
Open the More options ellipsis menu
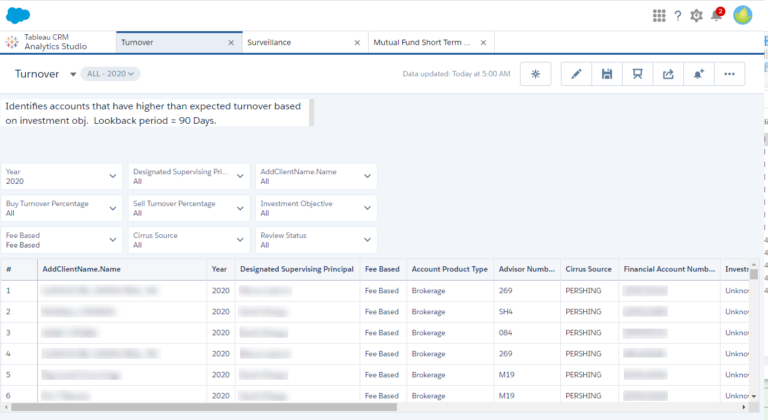tap(729, 74)
